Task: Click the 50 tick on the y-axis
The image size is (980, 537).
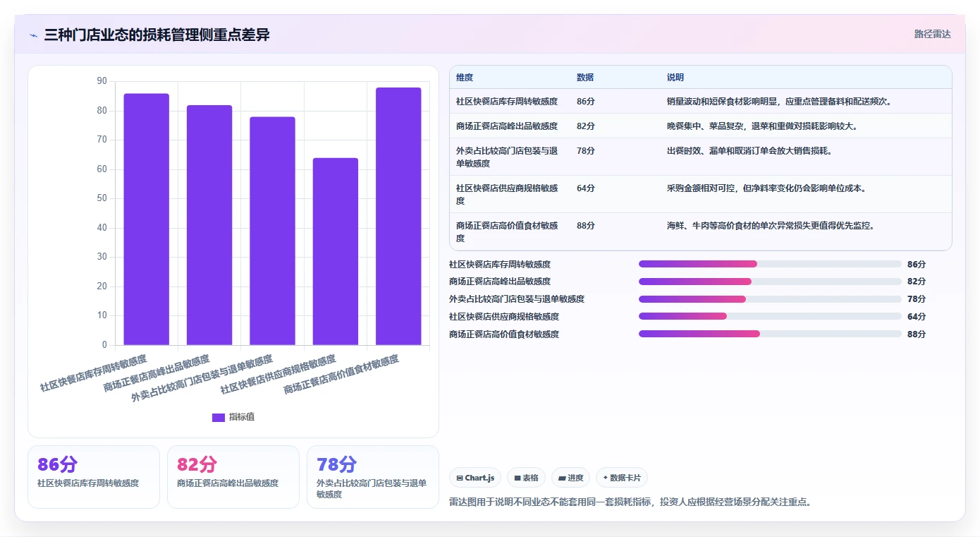Action: click(x=102, y=198)
